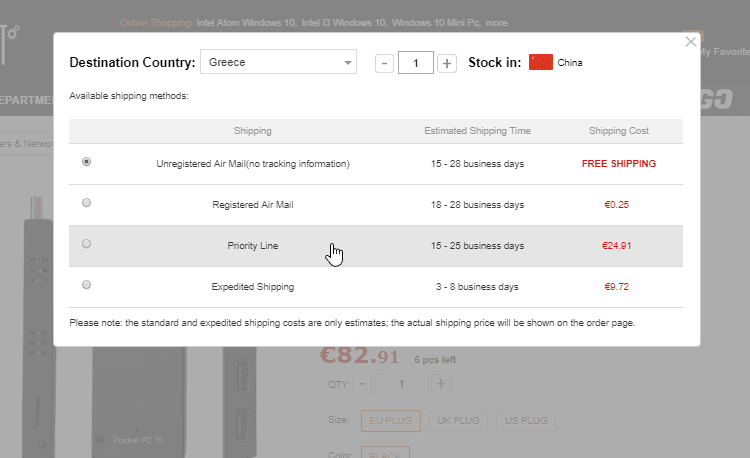The height and width of the screenshot is (458, 750).
Task: Choose Priority Line shipping radio button
Action: click(x=86, y=244)
